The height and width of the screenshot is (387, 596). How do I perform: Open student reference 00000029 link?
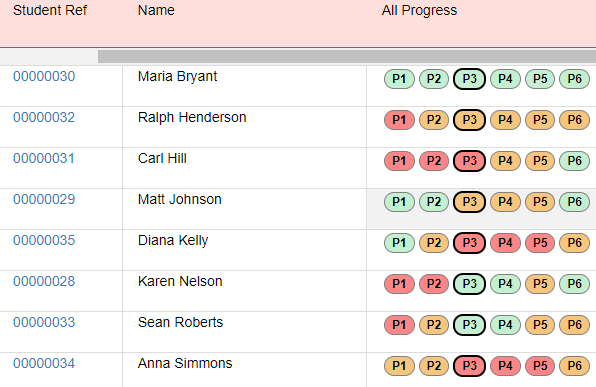pyautogui.click(x=44, y=200)
